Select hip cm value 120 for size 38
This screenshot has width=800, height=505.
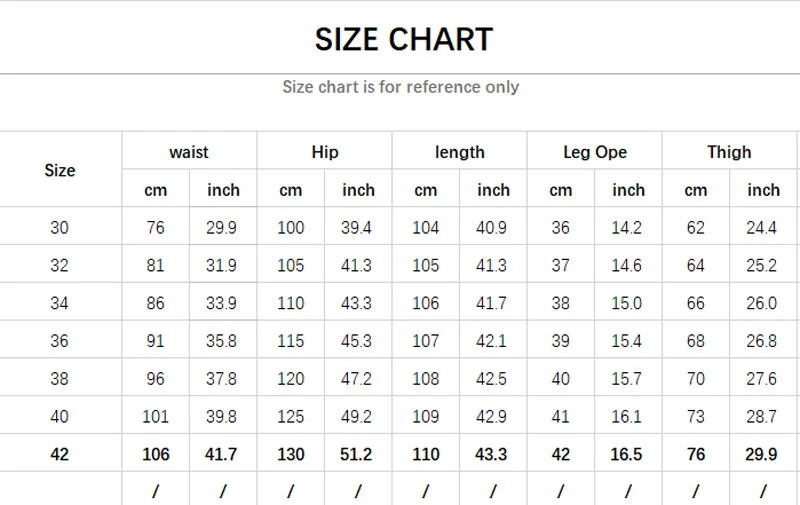point(290,380)
